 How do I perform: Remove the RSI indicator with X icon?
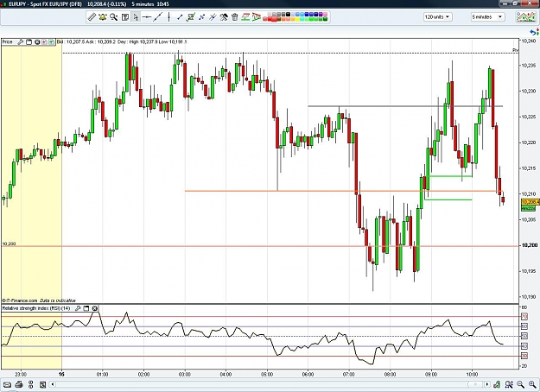pyautogui.click(x=95, y=308)
